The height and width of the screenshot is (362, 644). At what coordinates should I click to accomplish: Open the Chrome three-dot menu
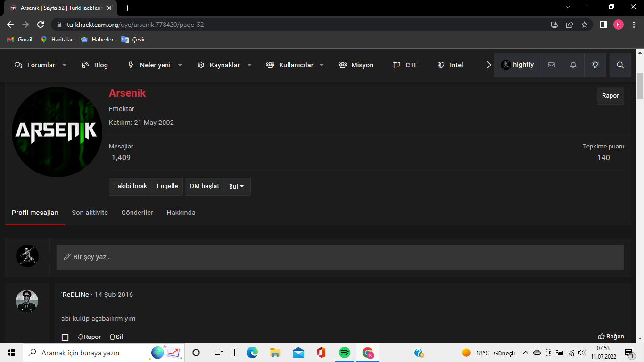(x=634, y=25)
